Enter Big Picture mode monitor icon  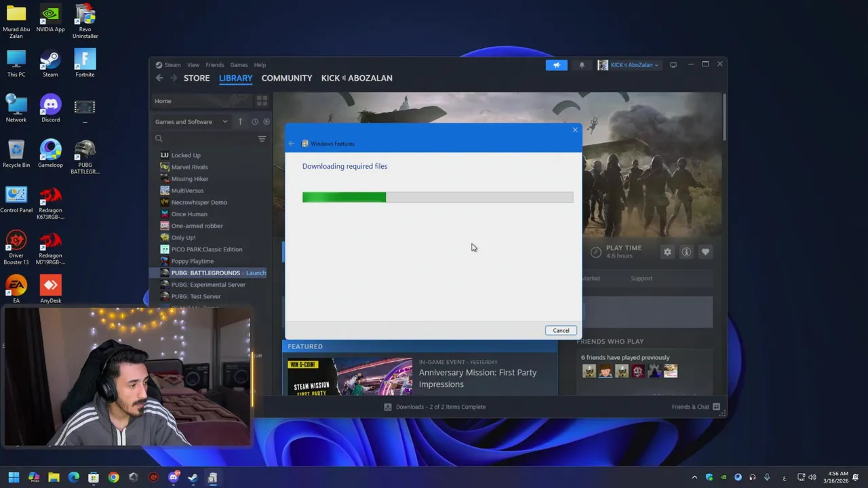[x=673, y=65]
